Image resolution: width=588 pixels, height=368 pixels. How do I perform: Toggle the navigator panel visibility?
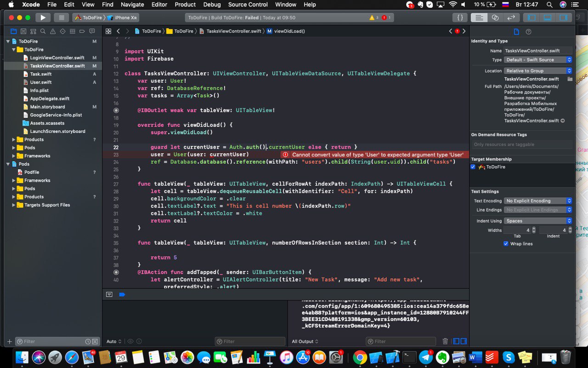pyautogui.click(x=531, y=17)
